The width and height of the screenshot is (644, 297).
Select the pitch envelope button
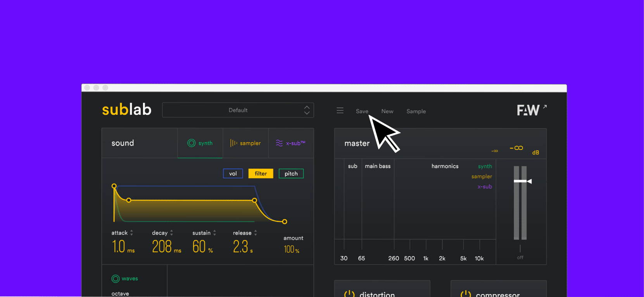click(x=291, y=174)
